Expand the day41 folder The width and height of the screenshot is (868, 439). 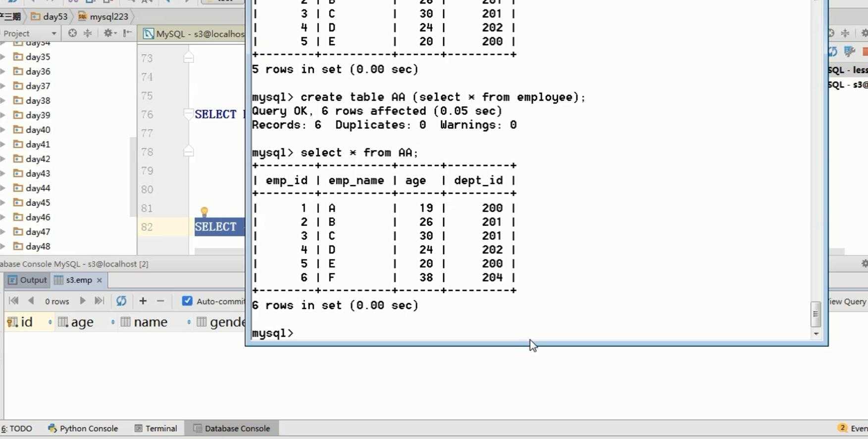[x=2, y=144]
